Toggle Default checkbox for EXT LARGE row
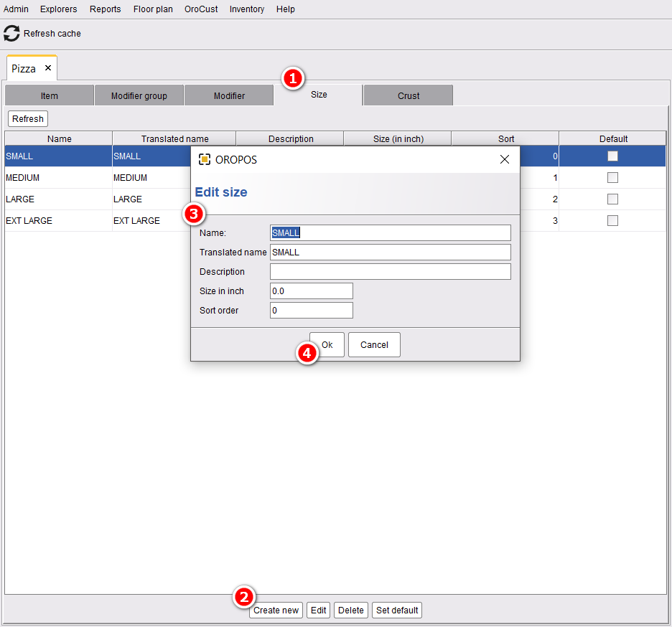This screenshot has width=672, height=627. [x=612, y=220]
